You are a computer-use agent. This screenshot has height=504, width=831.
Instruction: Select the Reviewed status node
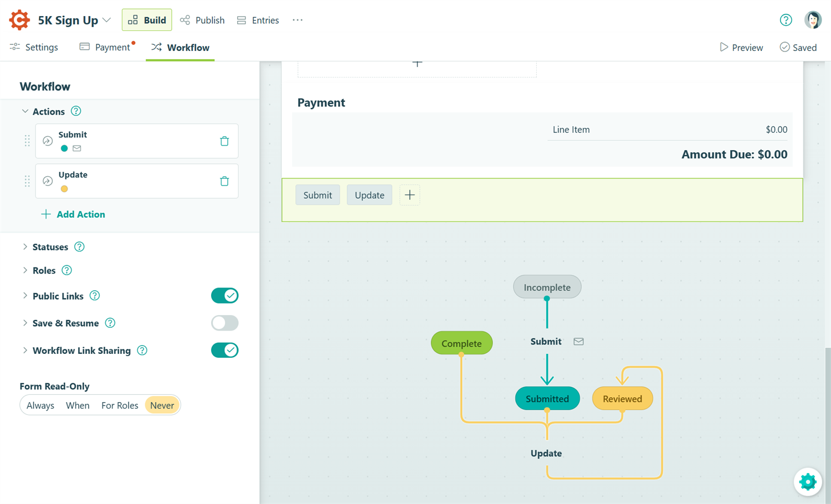click(x=622, y=398)
